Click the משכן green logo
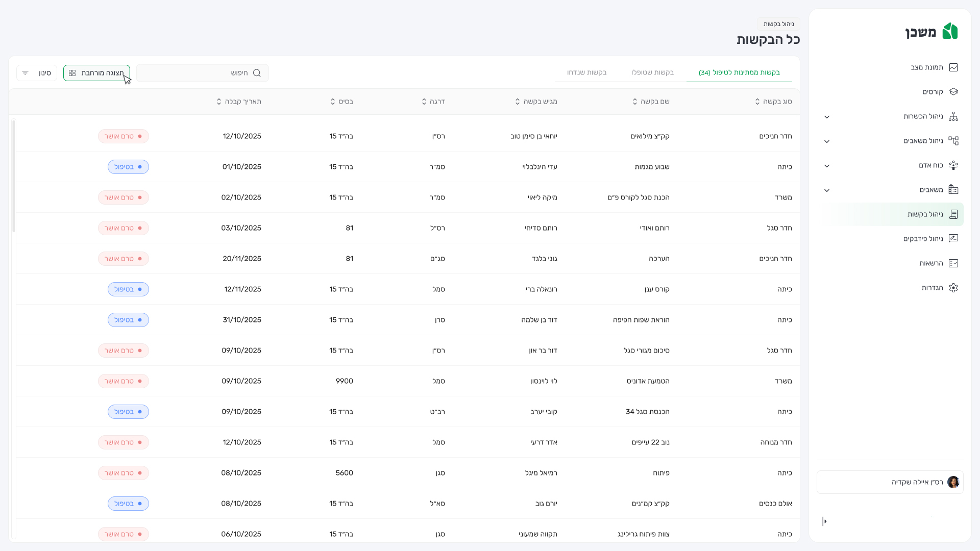Image resolution: width=980 pixels, height=551 pixels. pos(949,32)
